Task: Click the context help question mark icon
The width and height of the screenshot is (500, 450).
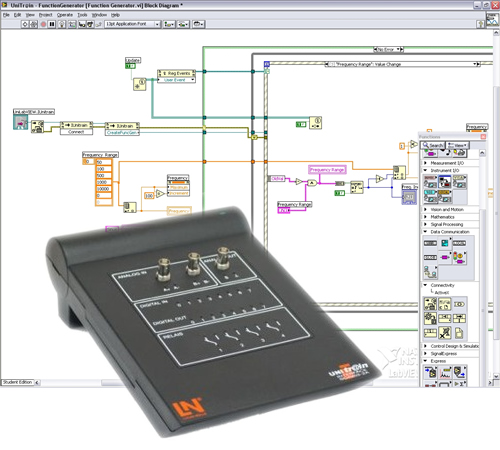Action: coord(480,24)
